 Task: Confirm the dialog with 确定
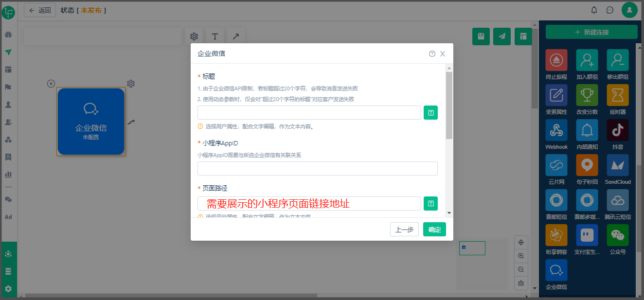pos(434,229)
